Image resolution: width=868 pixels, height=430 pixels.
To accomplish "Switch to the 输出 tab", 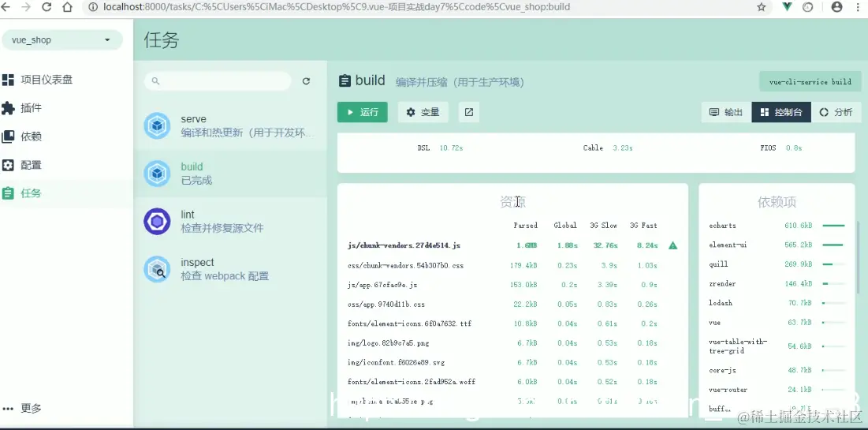I will click(x=726, y=112).
